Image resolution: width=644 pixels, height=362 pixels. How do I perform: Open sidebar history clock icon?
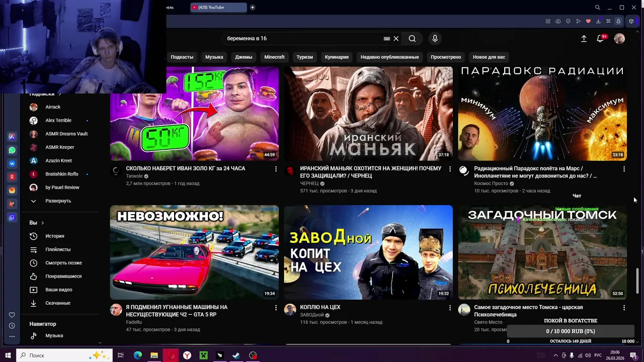(x=12, y=326)
